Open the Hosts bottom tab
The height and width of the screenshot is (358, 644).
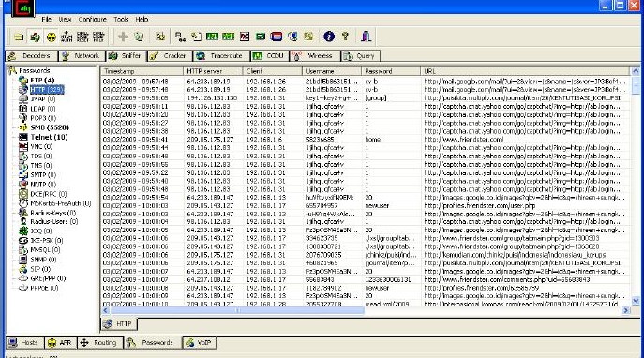(23, 343)
